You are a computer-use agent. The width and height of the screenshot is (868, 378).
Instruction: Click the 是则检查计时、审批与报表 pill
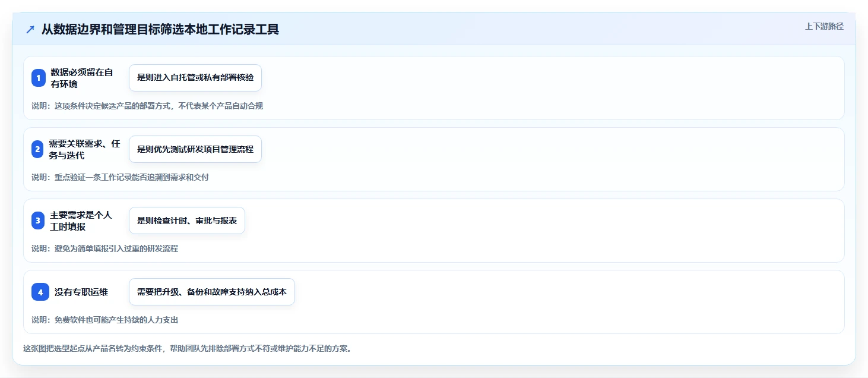pos(187,220)
